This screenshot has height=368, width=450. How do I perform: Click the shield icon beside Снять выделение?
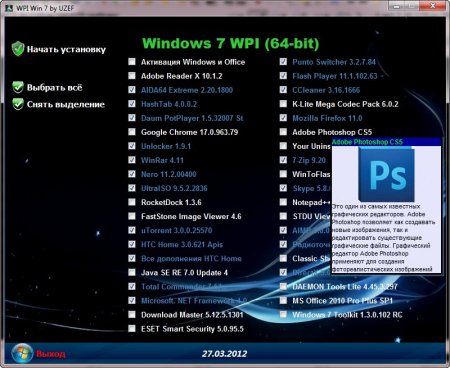[x=18, y=104]
